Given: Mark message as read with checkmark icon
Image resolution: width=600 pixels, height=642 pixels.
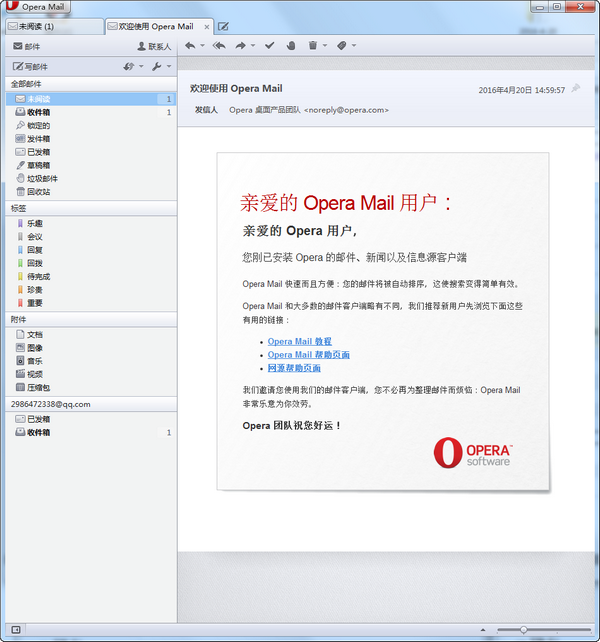Looking at the screenshot, I should click(269, 46).
